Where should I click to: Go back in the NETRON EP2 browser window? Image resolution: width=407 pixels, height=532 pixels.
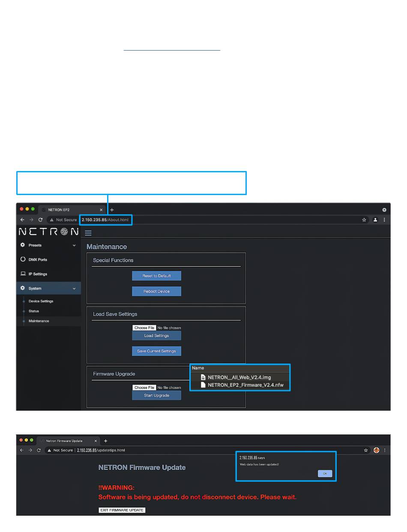tap(22, 219)
